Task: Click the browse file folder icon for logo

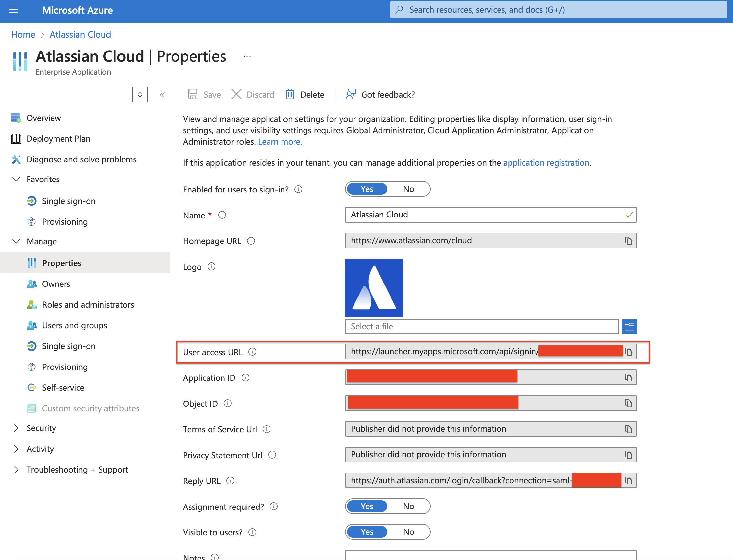Action: coord(629,327)
